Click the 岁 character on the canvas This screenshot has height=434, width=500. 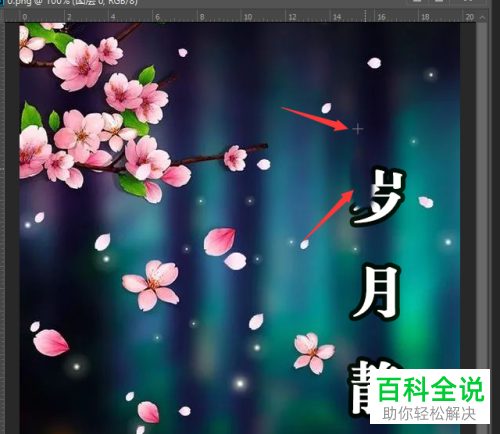tap(378, 197)
